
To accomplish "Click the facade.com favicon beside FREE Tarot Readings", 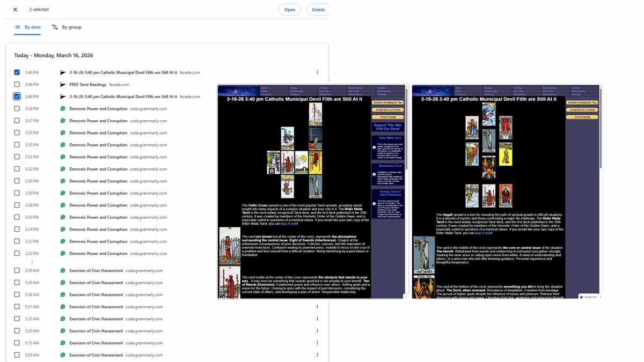I will [x=63, y=85].
